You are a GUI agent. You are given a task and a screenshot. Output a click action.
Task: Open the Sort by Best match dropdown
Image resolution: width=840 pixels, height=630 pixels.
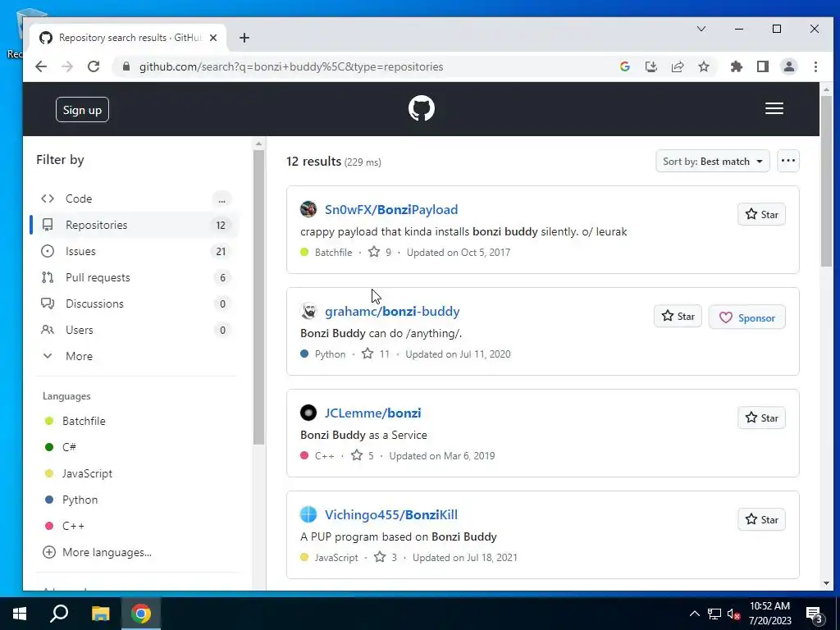click(713, 162)
